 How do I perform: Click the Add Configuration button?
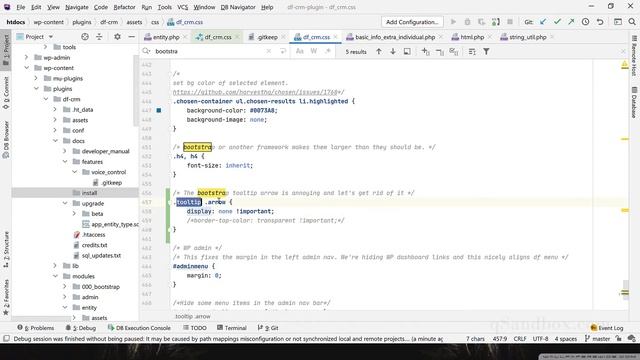[412, 22]
